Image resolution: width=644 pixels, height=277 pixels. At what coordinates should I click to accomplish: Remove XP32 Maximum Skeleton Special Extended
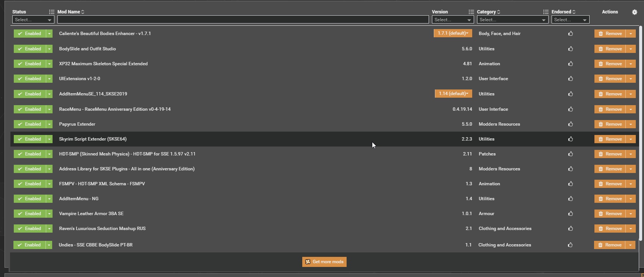coord(610,64)
